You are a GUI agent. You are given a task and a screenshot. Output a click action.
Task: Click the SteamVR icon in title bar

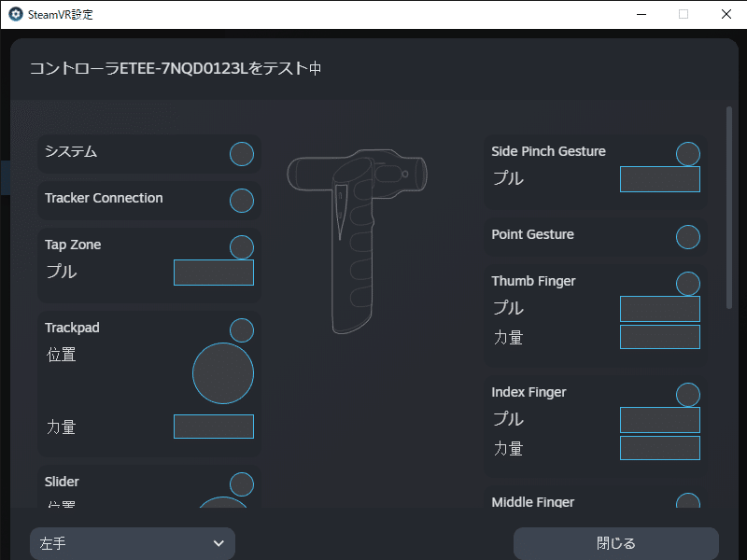coord(16,14)
